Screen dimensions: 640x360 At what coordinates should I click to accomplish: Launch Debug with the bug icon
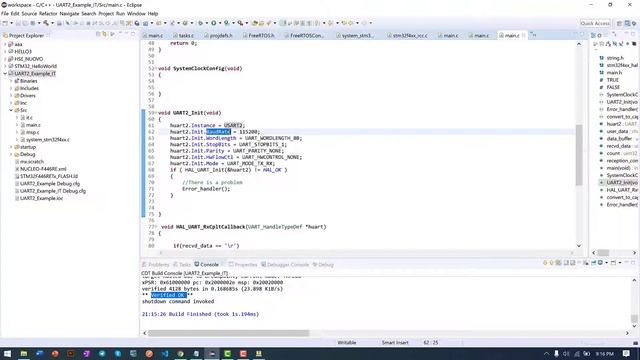point(200,23)
